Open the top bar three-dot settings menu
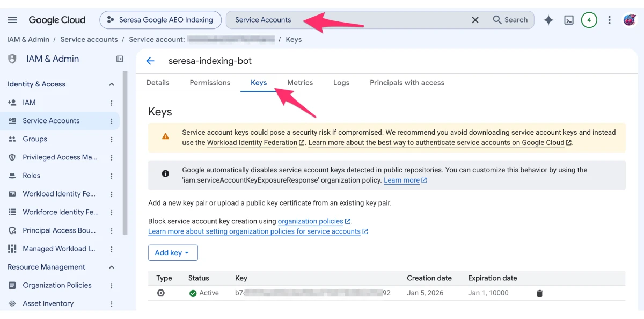Viewport: 644px width, 319px height. tap(609, 20)
